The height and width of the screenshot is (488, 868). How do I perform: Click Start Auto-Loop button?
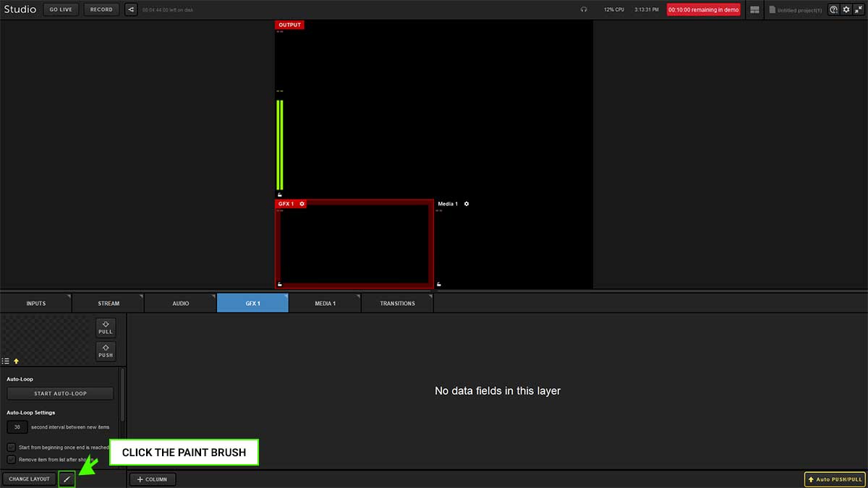pos(60,394)
